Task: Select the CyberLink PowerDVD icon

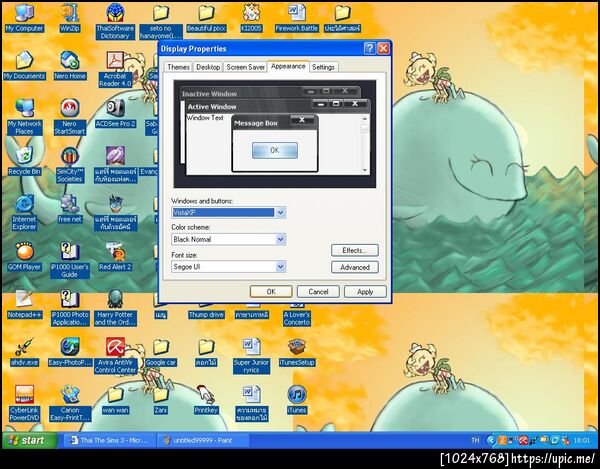Action: click(24, 404)
